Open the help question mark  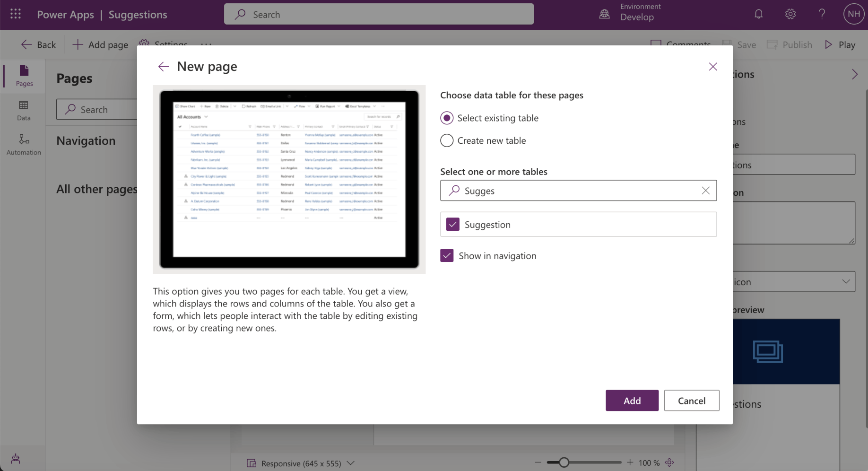click(822, 14)
